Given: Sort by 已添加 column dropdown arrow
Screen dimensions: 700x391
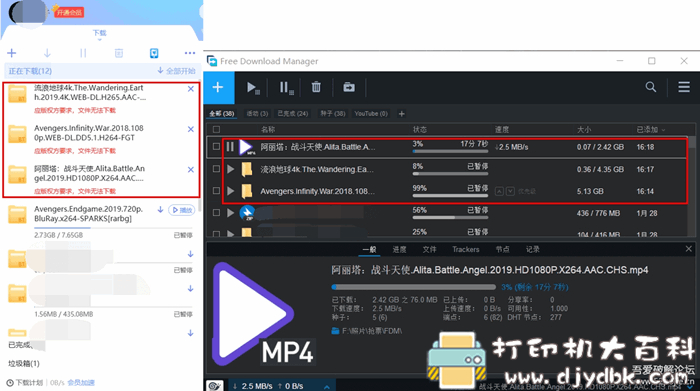Looking at the screenshot, I should pos(663,130).
